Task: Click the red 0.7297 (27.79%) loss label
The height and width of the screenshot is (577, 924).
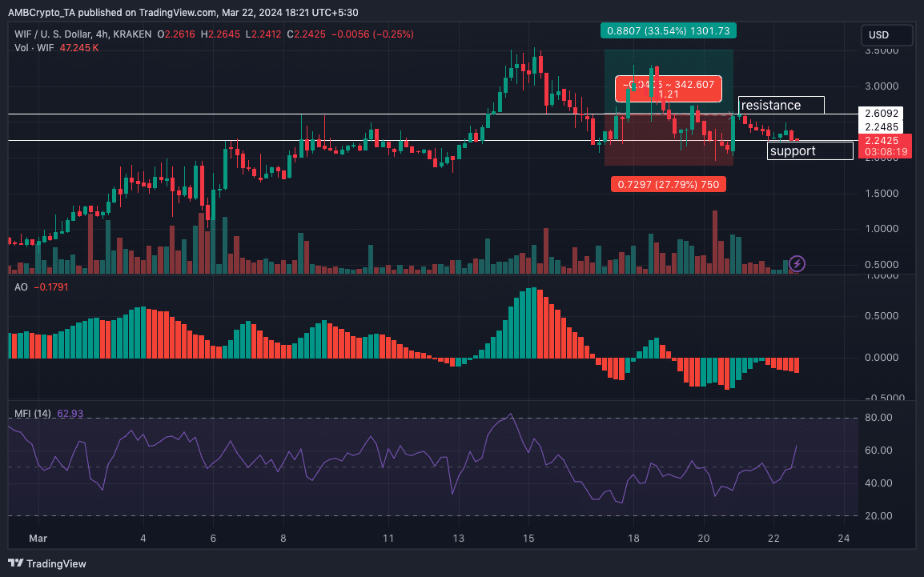Action: 669,184
